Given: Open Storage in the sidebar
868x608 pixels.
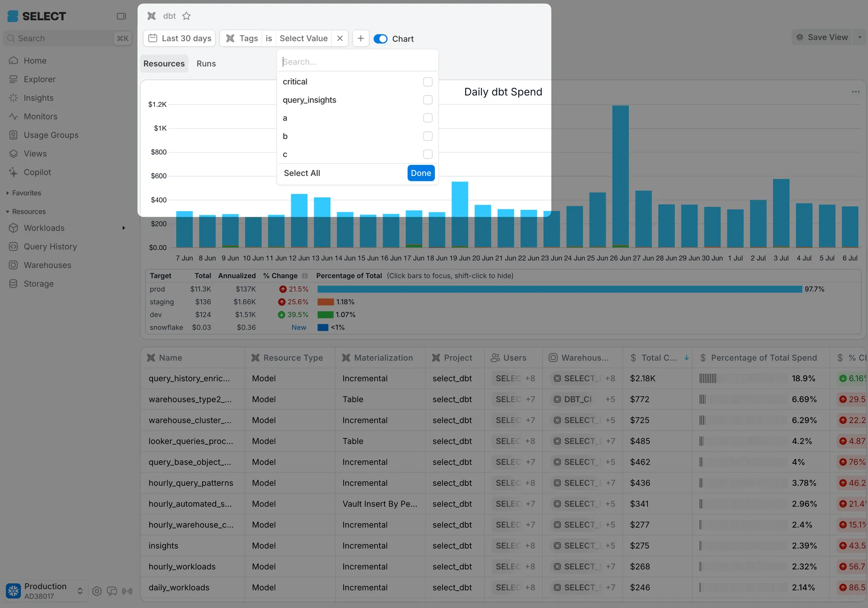Looking at the screenshot, I should click(x=39, y=284).
